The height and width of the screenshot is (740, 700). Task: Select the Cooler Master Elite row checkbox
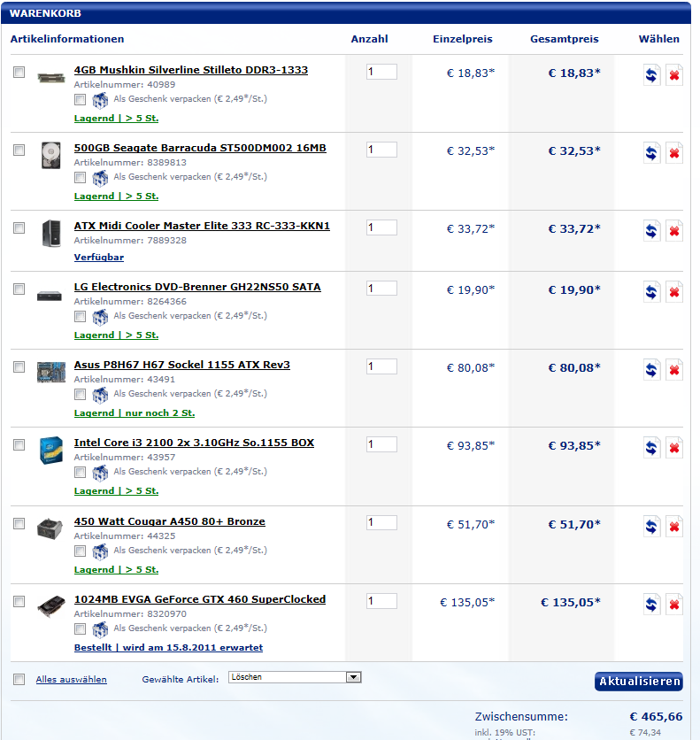(19, 228)
